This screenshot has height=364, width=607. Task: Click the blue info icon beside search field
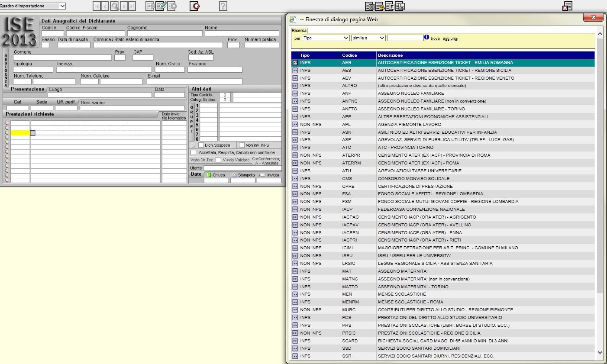[x=426, y=38]
